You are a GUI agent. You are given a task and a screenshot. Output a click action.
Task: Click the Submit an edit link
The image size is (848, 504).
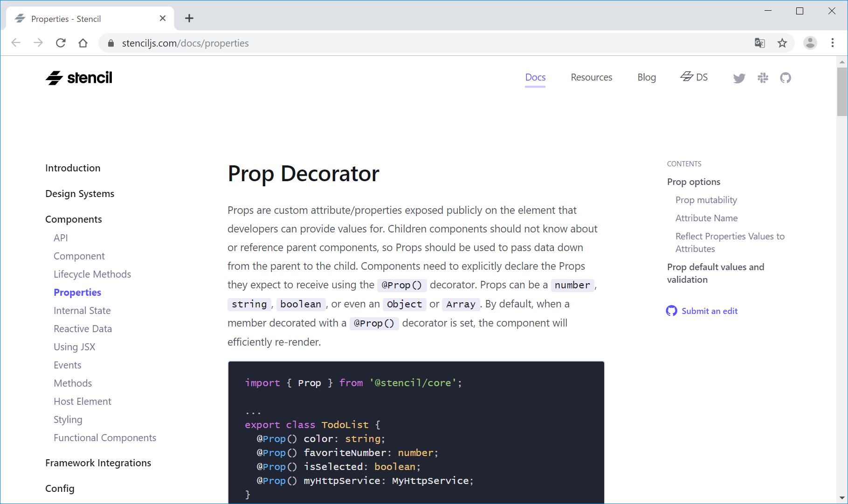(x=709, y=311)
